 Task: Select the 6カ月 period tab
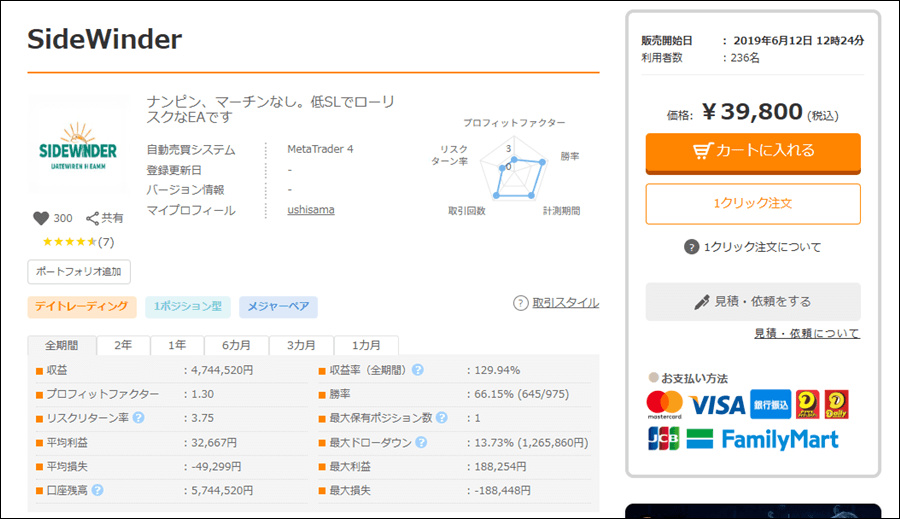click(236, 345)
